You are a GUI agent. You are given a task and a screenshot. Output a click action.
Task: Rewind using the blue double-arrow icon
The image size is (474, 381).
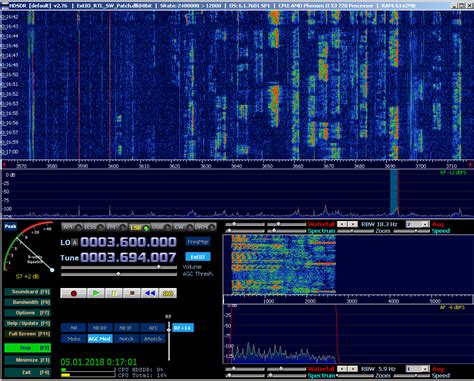[x=150, y=293]
